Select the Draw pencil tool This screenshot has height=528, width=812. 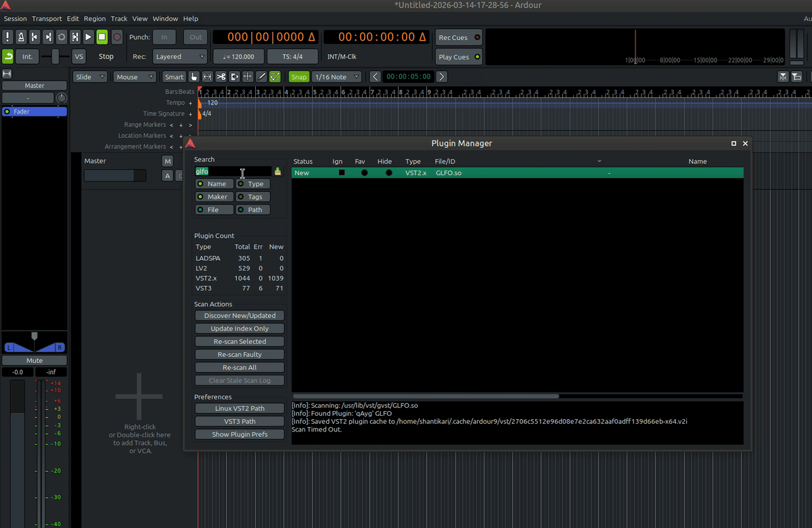tap(261, 76)
